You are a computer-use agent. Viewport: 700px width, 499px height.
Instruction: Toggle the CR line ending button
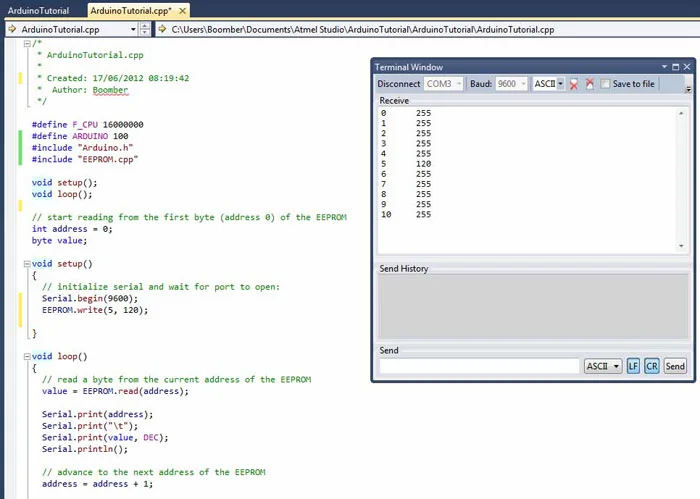tap(652, 366)
